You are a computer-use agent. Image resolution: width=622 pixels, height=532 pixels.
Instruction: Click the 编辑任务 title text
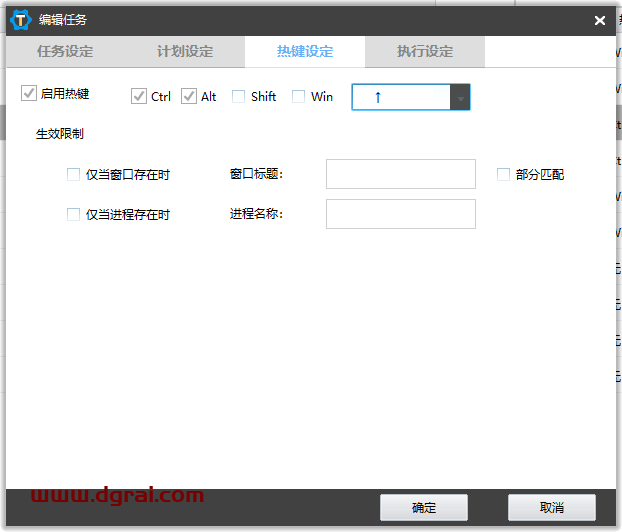tap(63, 20)
